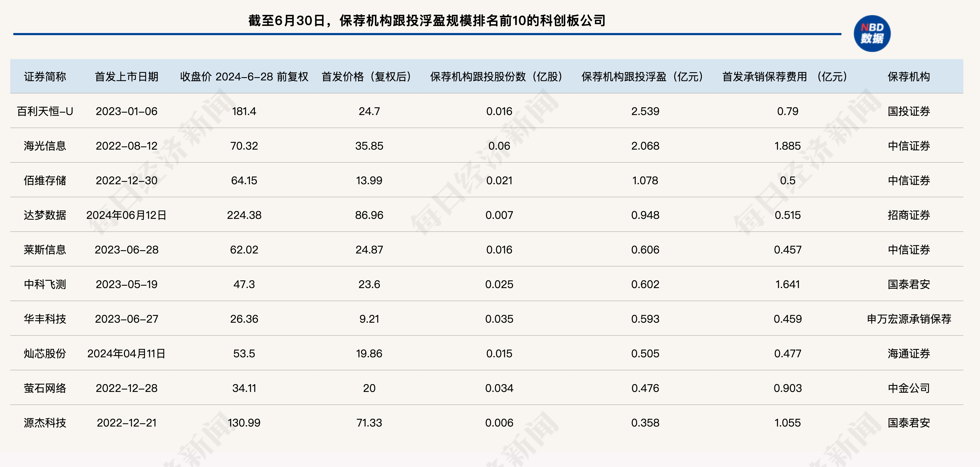Click issue price 9.21
Viewport: 980px width, 467px height.
369,319
